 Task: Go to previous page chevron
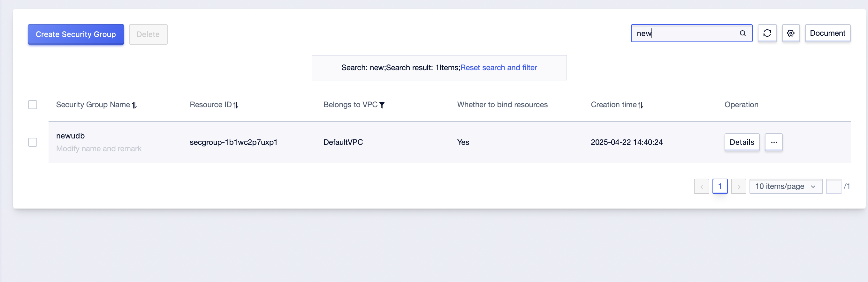coord(702,186)
